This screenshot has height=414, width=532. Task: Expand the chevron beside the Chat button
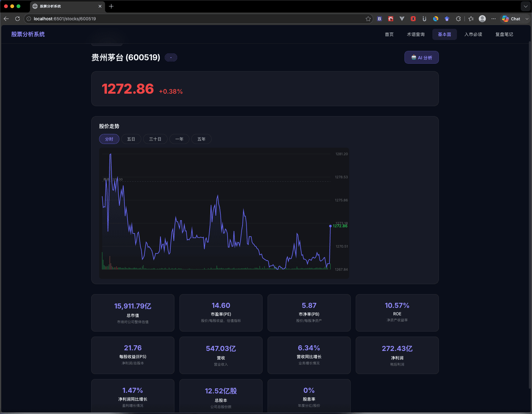click(527, 19)
